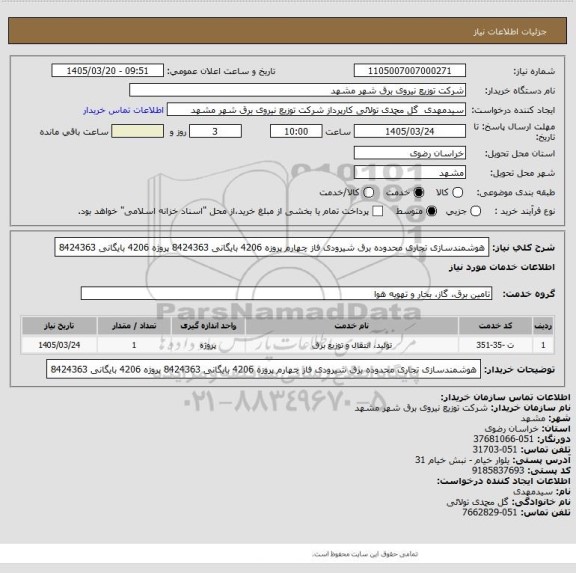576x573 pixels.
Task: Select the خدمت radio button
Action: point(418,192)
